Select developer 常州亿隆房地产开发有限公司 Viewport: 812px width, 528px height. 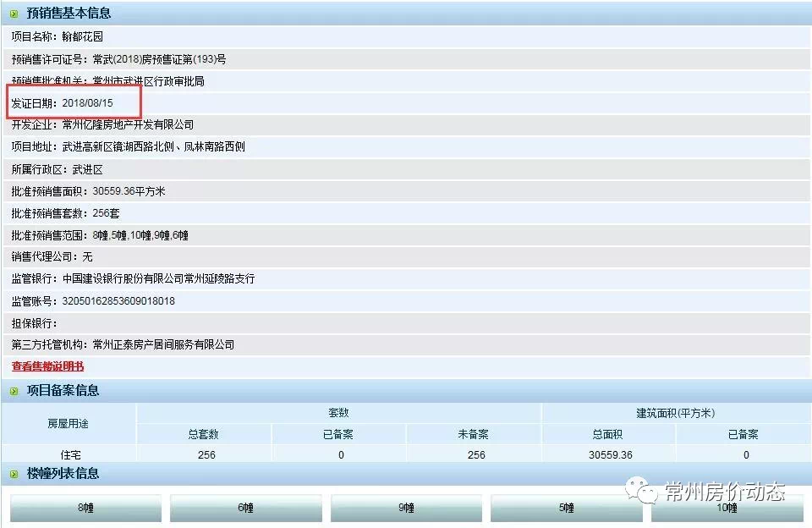pos(128,125)
